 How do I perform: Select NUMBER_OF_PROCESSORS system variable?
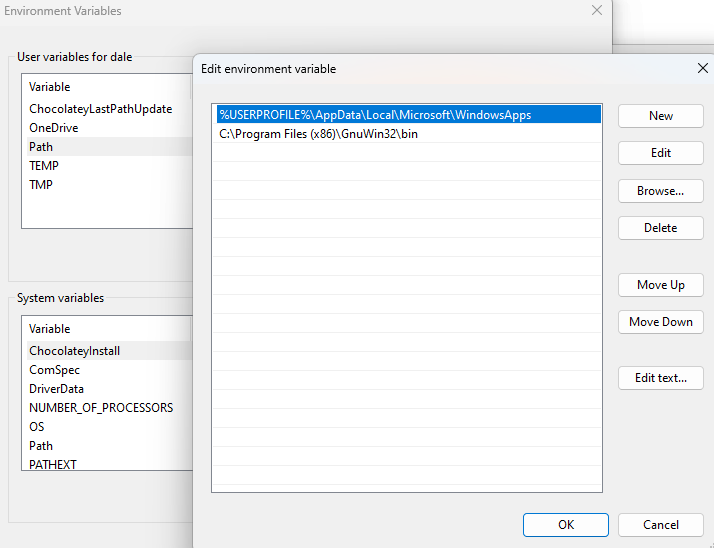(109, 408)
